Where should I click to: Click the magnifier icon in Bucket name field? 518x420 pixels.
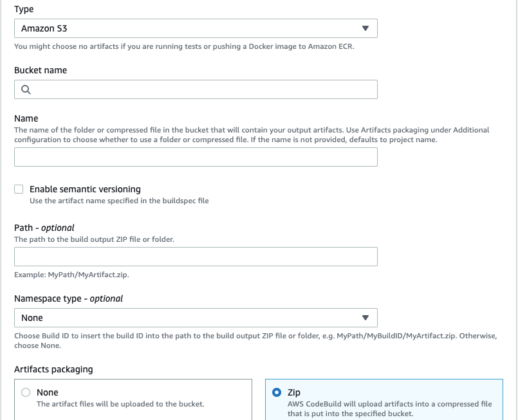pos(25,89)
